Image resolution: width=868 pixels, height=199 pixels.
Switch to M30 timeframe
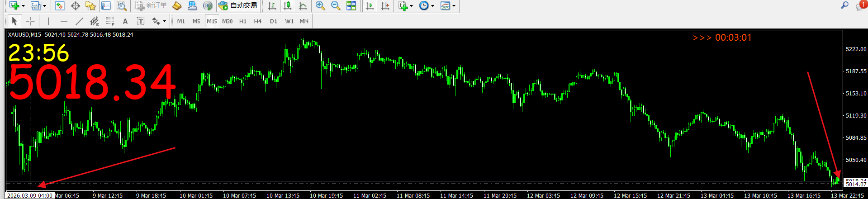click(228, 21)
